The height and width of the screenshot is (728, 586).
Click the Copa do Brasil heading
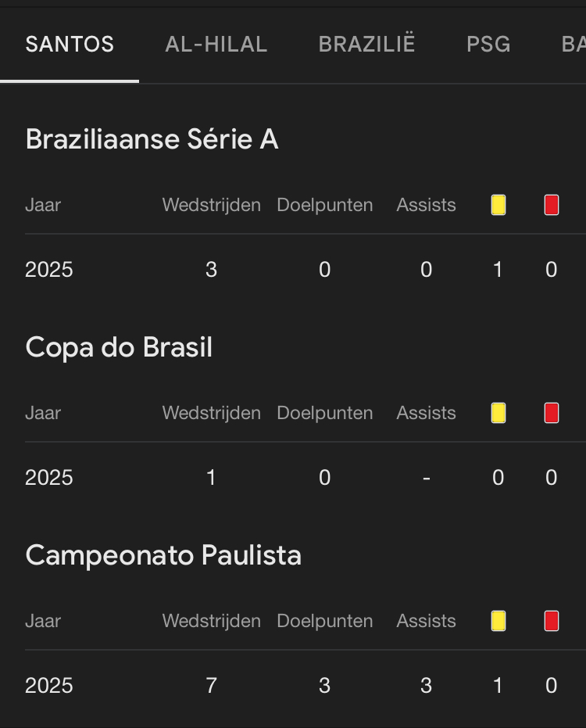click(x=119, y=347)
